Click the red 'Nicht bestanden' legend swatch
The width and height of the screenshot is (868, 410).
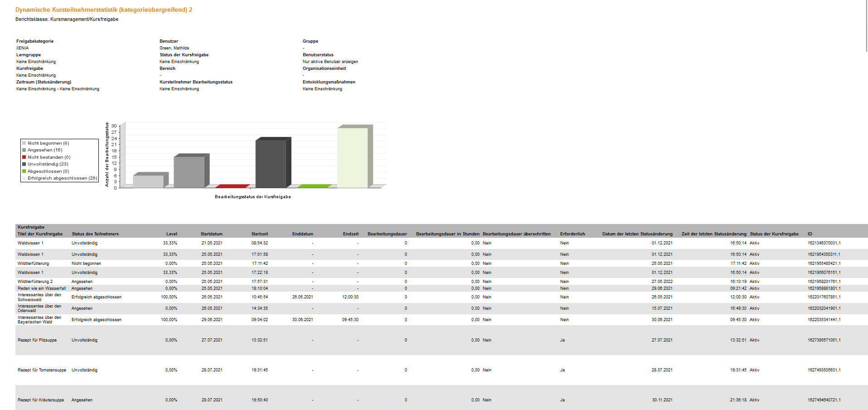click(x=24, y=157)
